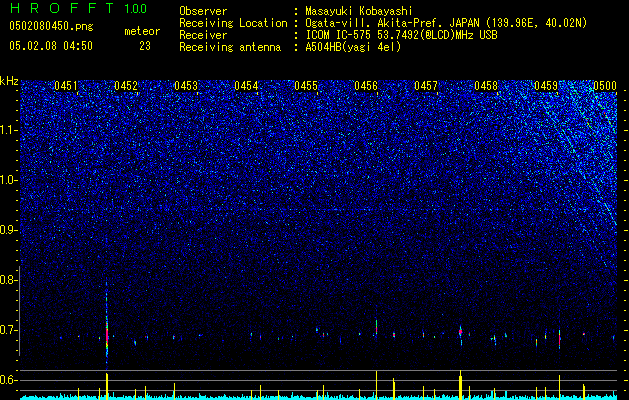Click the meteor echo blob after 0457

[461, 334]
